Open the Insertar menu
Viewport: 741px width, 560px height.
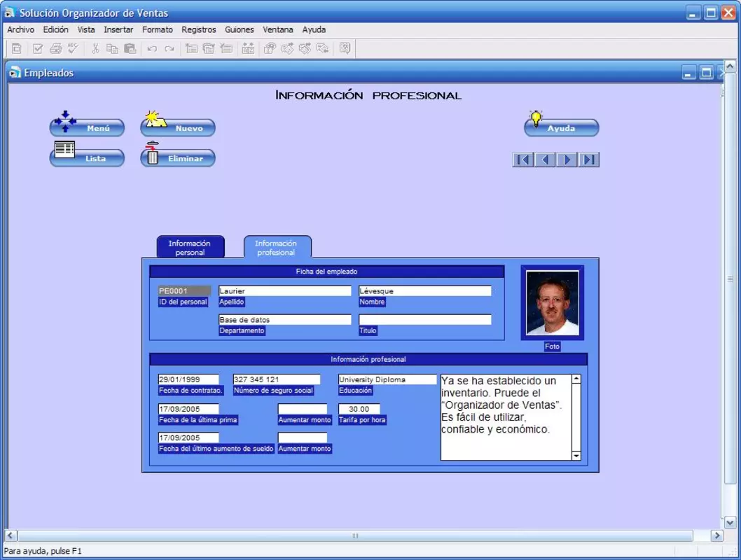click(x=118, y=29)
